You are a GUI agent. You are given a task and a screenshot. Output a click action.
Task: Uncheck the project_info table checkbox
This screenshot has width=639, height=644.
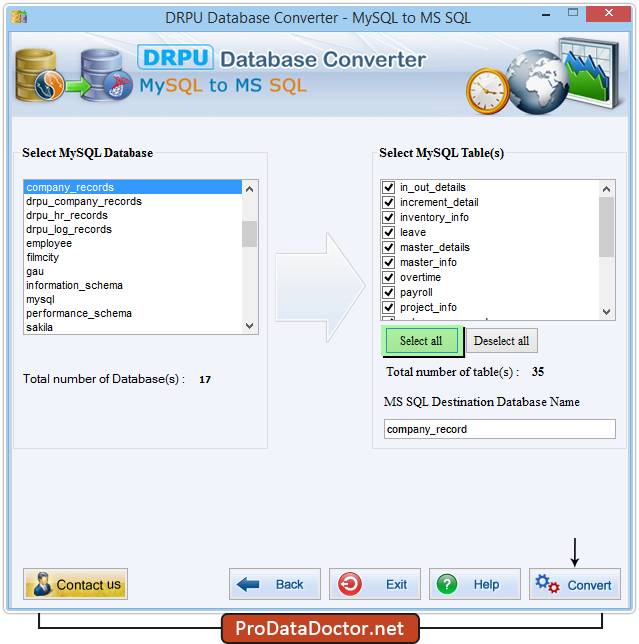click(x=388, y=307)
